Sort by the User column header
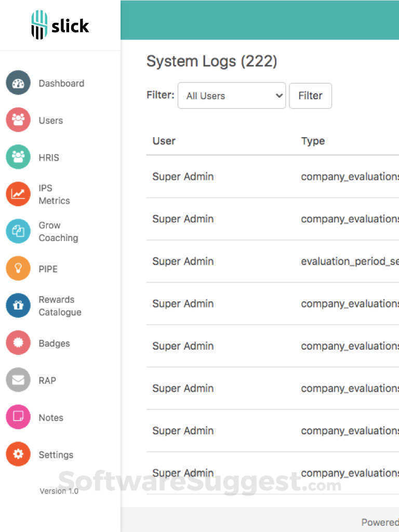399x532 pixels. pos(164,140)
